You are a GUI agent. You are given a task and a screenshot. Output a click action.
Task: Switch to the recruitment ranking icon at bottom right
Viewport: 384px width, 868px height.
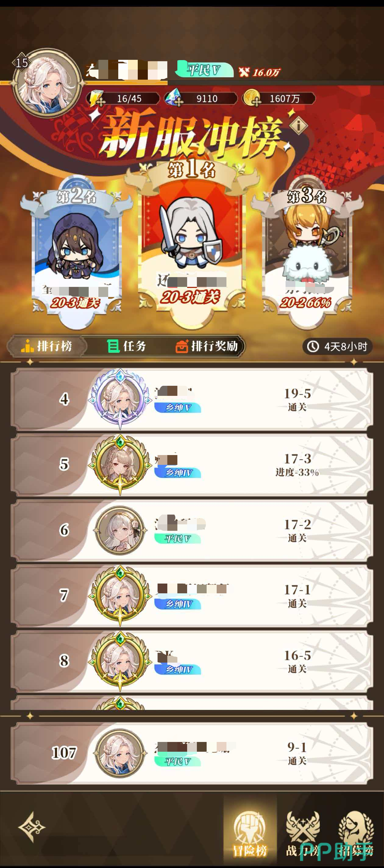pyautogui.click(x=356, y=833)
